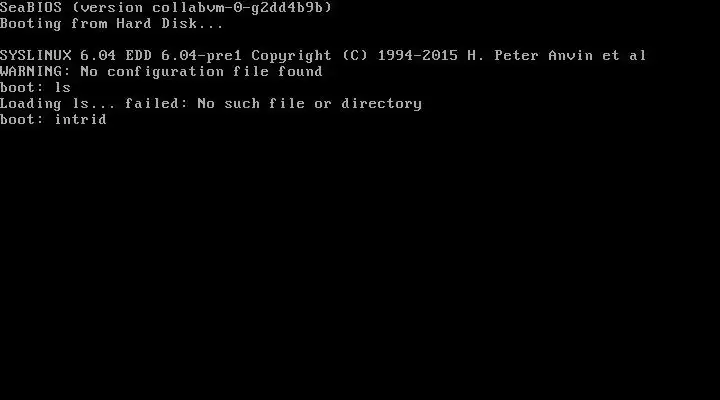Click the 'Loading ls... failed' error message

tap(211, 104)
